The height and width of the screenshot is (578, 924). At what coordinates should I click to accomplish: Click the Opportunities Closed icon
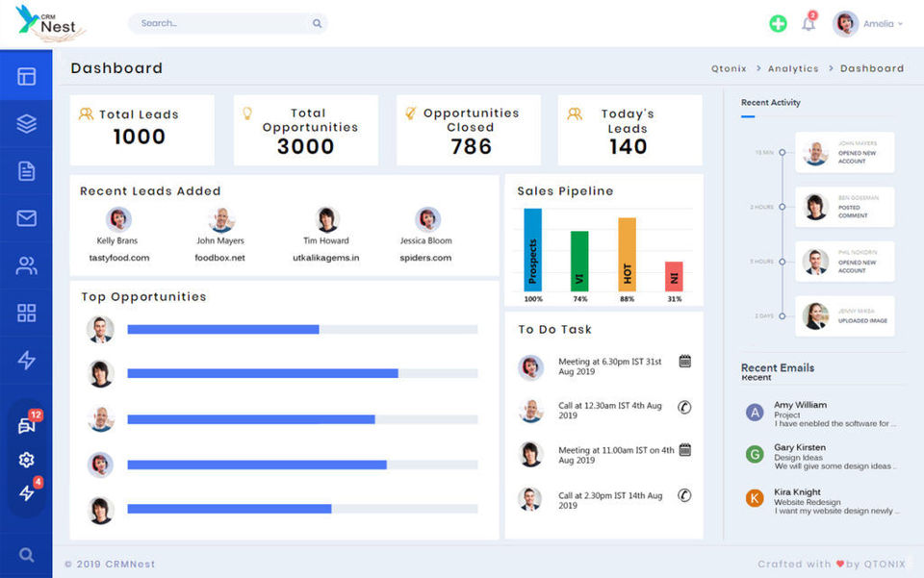click(410, 113)
